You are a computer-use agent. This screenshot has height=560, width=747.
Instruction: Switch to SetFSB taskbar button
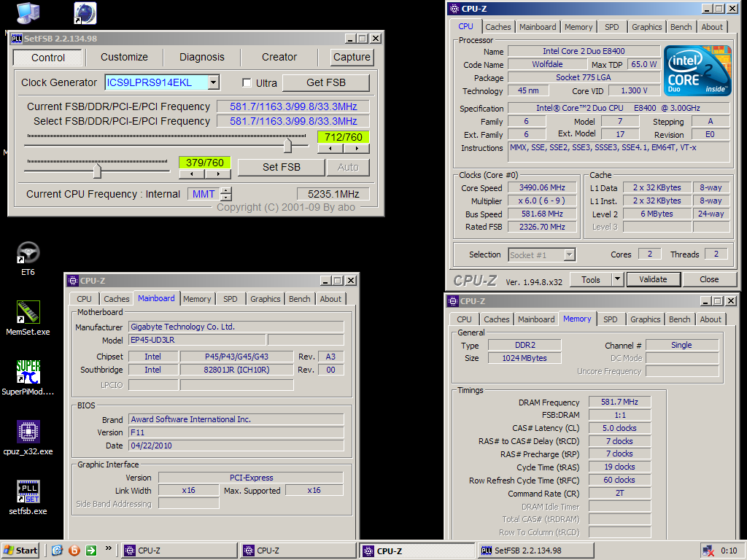tap(535, 551)
